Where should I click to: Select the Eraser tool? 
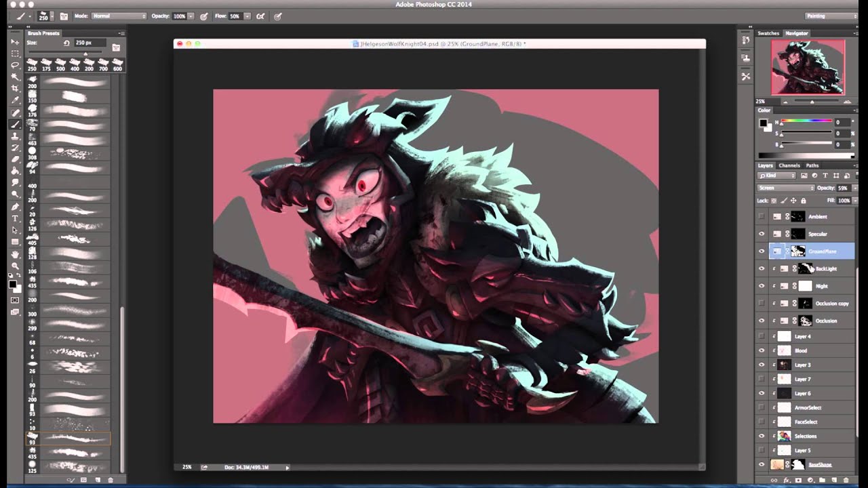click(x=15, y=159)
